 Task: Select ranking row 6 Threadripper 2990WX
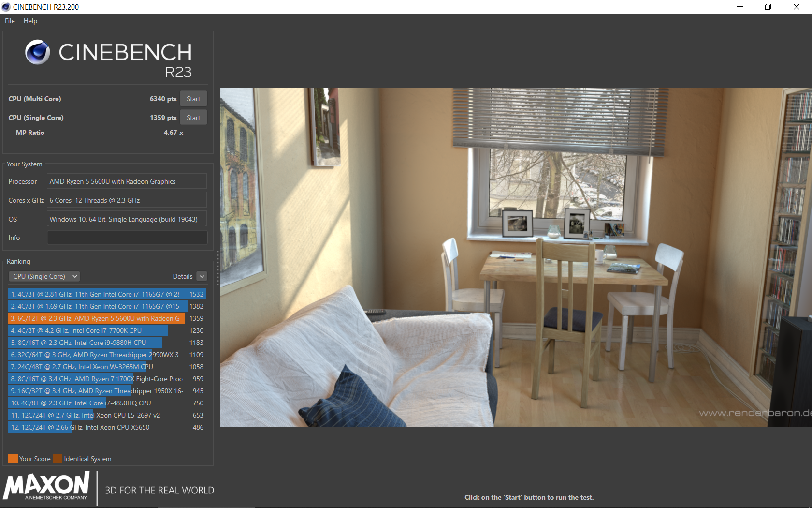point(107,355)
